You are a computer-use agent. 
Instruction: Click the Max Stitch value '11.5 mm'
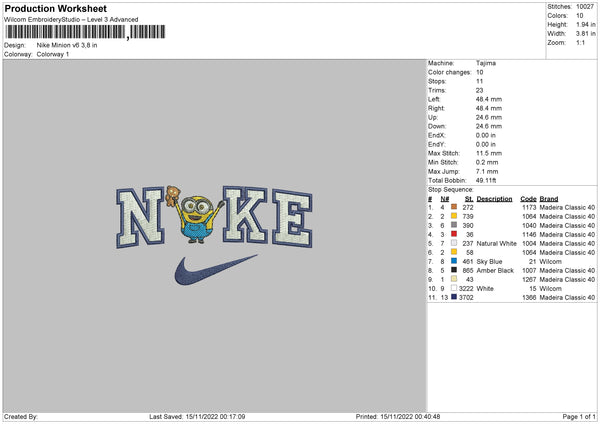(x=489, y=153)
